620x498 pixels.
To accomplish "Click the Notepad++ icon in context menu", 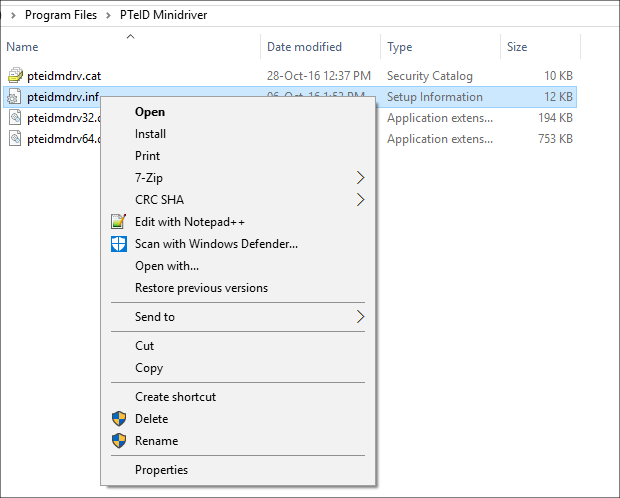I will pos(119,222).
